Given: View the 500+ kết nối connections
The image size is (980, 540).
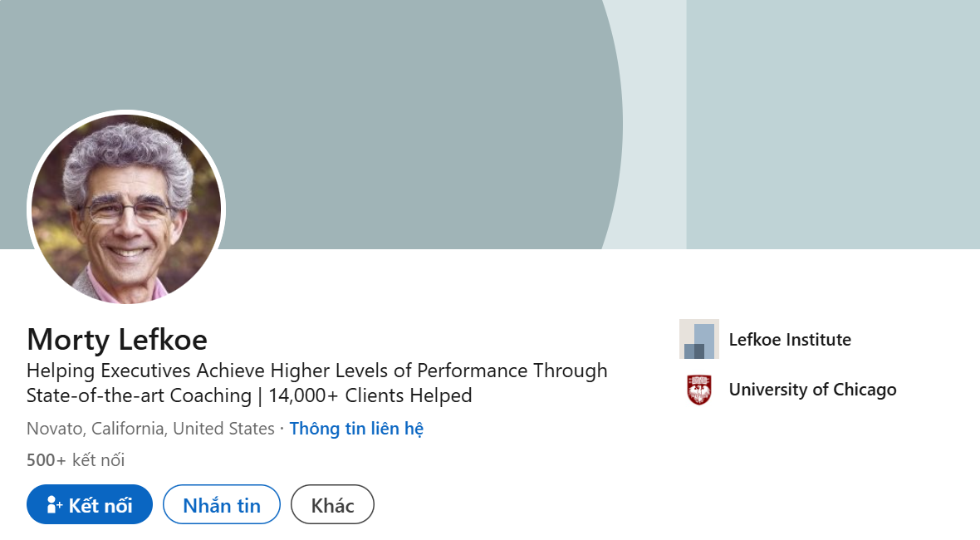Looking at the screenshot, I should click(76, 460).
